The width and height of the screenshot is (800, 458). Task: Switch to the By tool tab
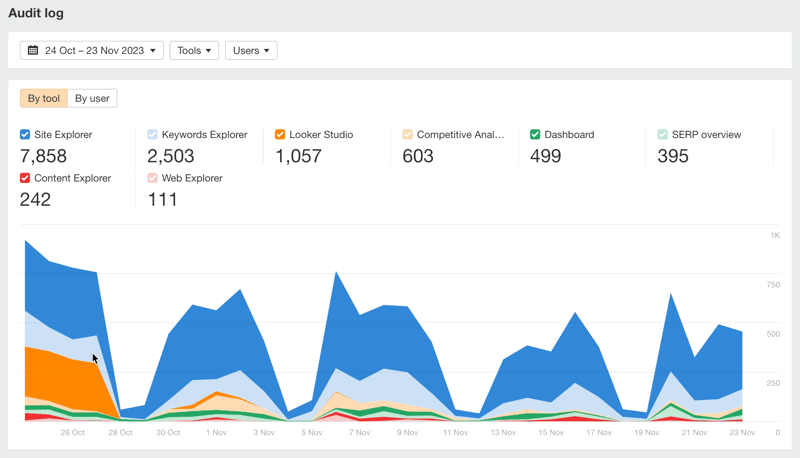coord(44,98)
